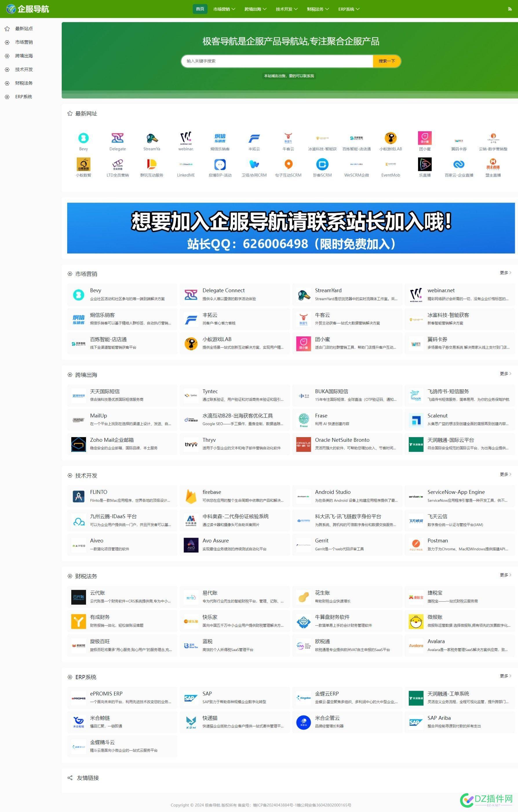Open the 金蝶云ERP card
The image size is (518, 812).
(347, 698)
